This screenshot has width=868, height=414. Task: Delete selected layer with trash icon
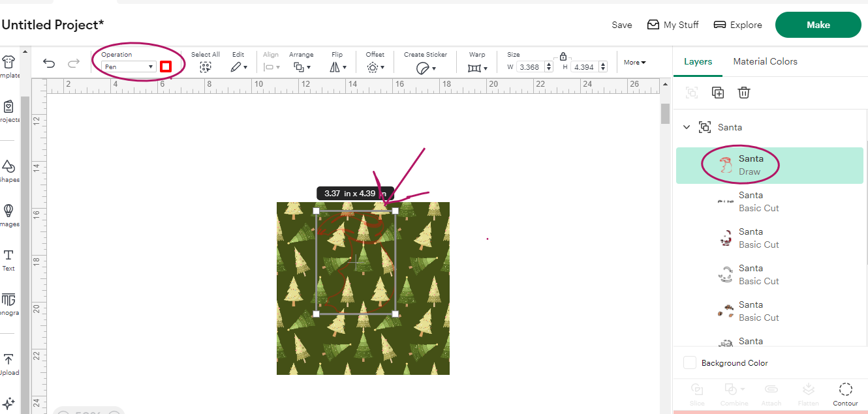point(743,93)
